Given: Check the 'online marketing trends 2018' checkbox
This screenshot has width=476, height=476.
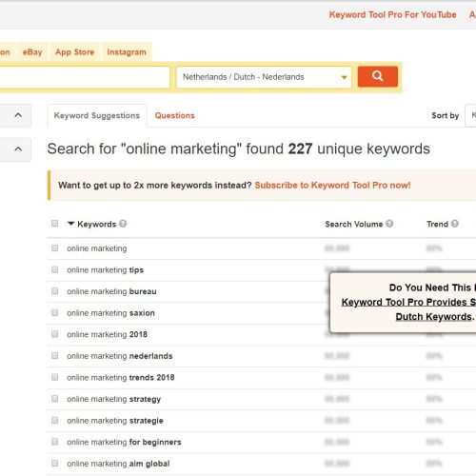Looking at the screenshot, I should tap(54, 377).
